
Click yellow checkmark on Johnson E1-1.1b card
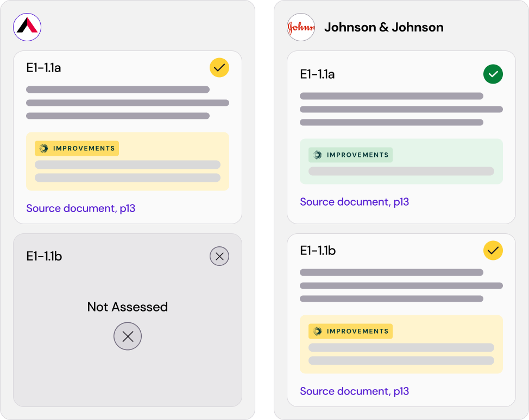click(493, 251)
